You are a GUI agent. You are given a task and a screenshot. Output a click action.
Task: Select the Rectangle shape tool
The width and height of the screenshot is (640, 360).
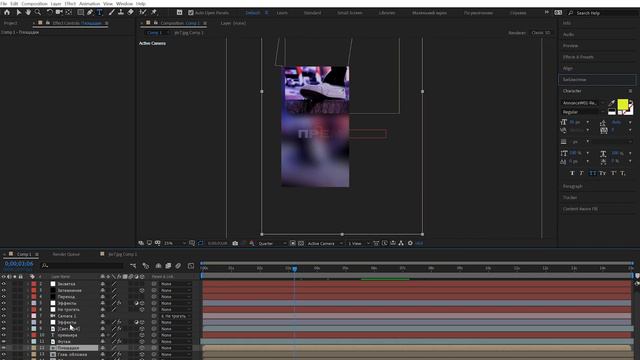point(80,13)
